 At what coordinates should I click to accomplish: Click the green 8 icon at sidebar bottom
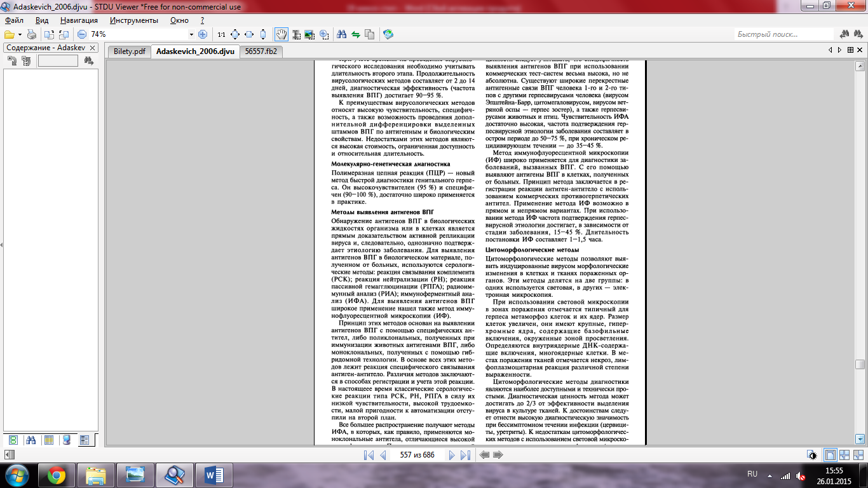pos(13,440)
